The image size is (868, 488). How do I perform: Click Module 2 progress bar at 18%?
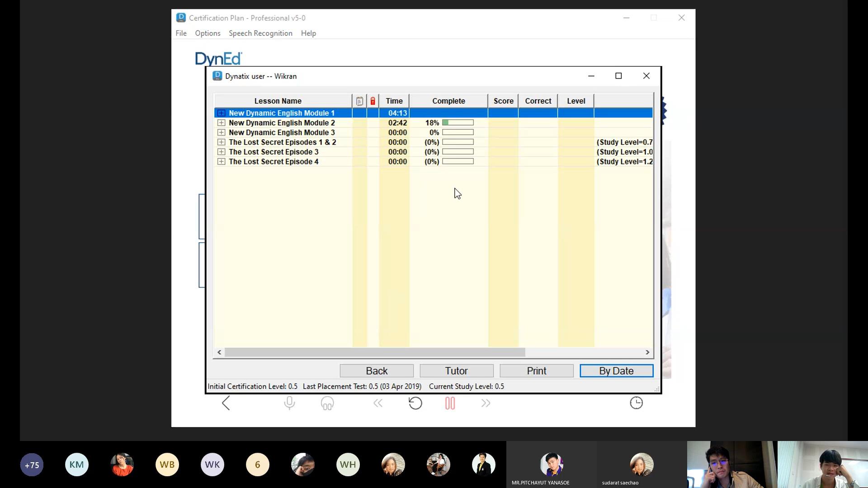tap(458, 122)
